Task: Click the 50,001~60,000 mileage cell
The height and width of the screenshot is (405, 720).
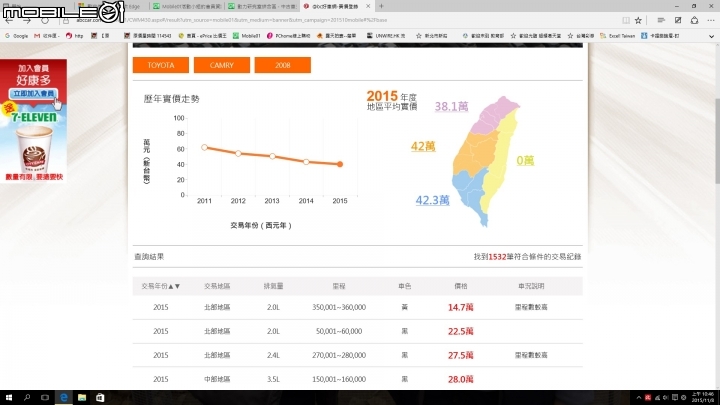Action: tap(339, 331)
